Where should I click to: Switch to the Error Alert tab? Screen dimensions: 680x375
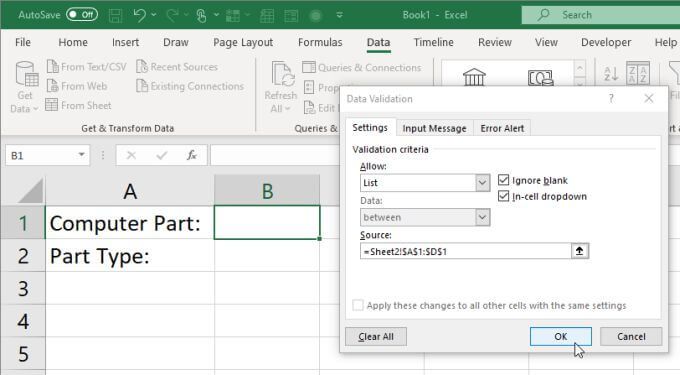click(502, 128)
